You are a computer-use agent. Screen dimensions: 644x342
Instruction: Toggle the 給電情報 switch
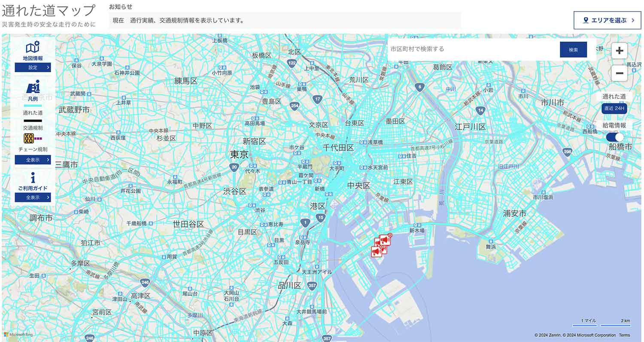pyautogui.click(x=615, y=137)
